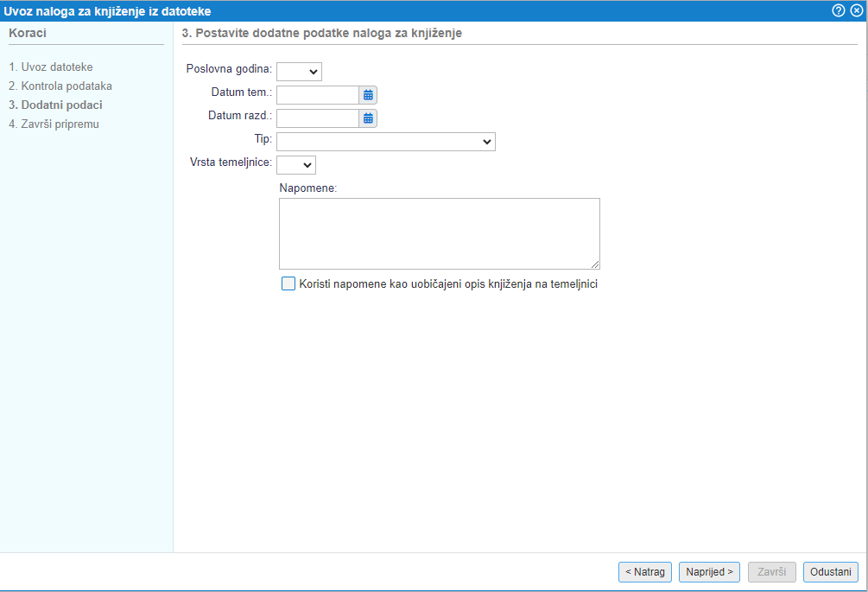The height and width of the screenshot is (592, 868).
Task: Focus the Datum razd. date field
Action: point(318,118)
